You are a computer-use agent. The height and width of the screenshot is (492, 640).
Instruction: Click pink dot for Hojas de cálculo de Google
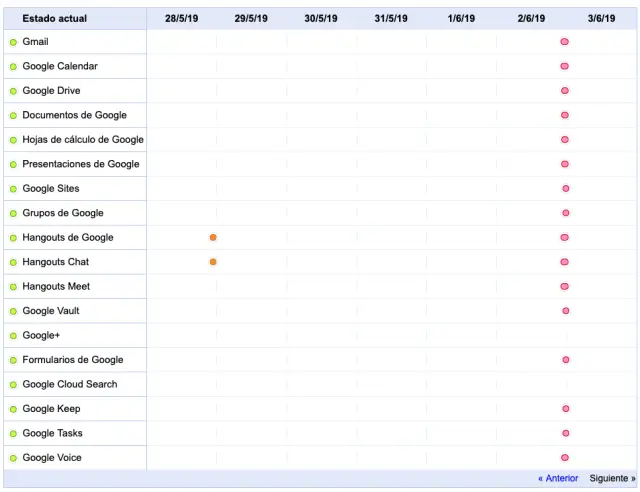(564, 140)
